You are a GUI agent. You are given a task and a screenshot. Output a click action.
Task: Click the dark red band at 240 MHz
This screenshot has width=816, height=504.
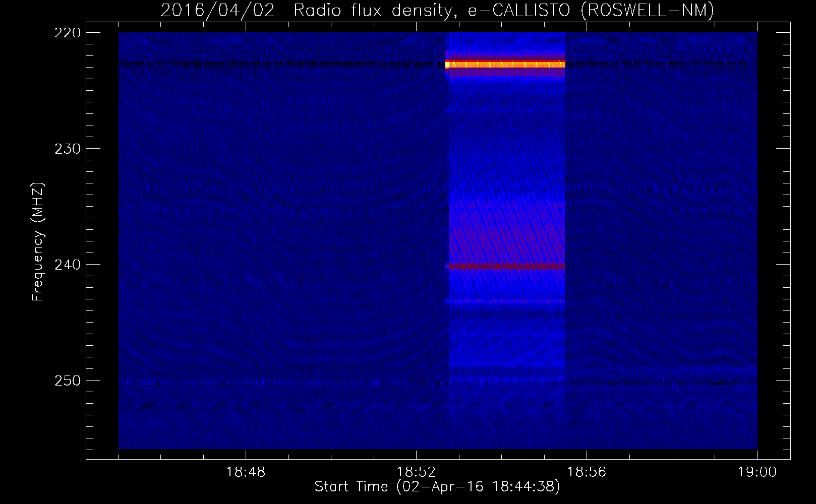click(x=505, y=266)
